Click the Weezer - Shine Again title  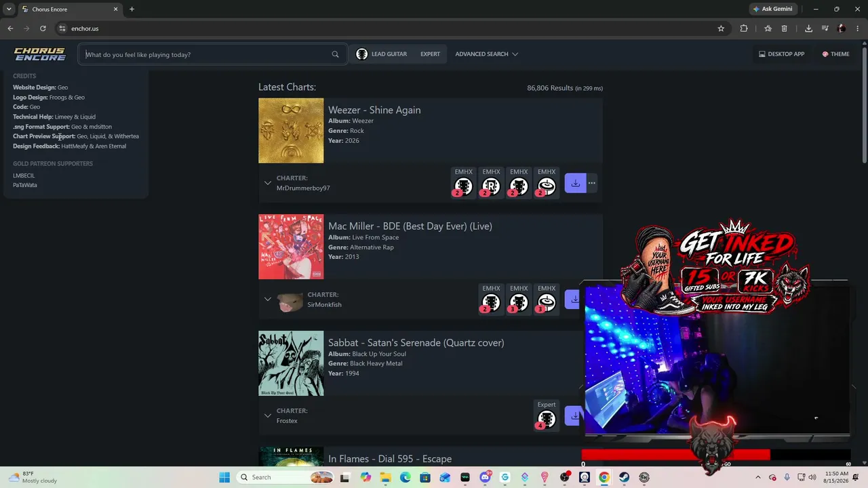(x=374, y=110)
